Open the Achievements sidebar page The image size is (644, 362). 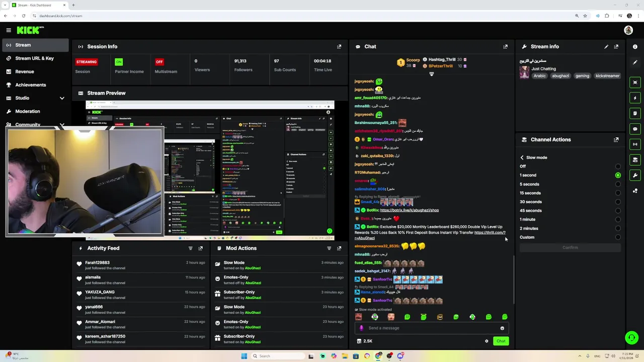[34, 85]
